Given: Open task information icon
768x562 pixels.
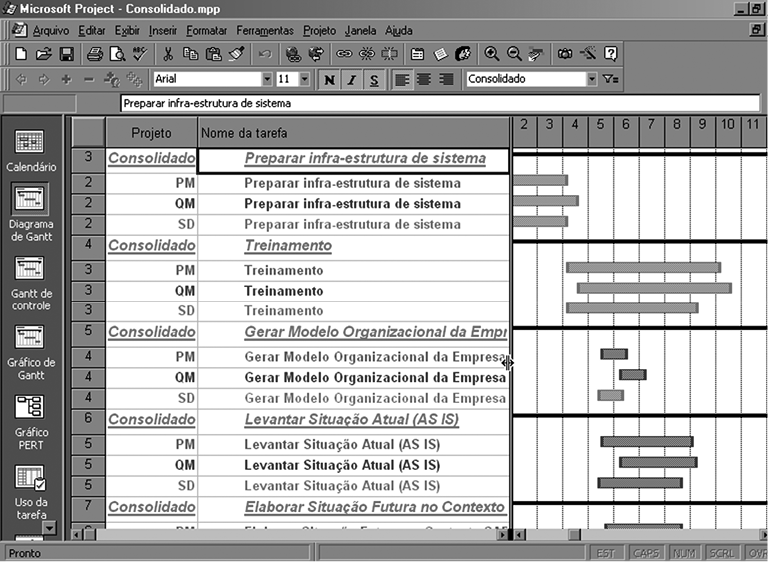Looking at the screenshot, I should tap(417, 54).
